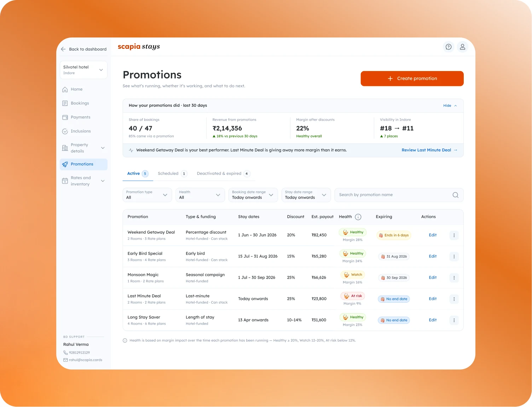Switch to Deactivated & expired tab
532x407 pixels.
[x=224, y=174]
